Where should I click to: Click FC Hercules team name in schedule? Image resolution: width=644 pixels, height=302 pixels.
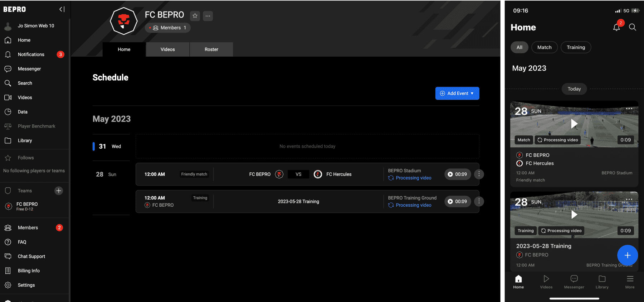click(x=339, y=174)
